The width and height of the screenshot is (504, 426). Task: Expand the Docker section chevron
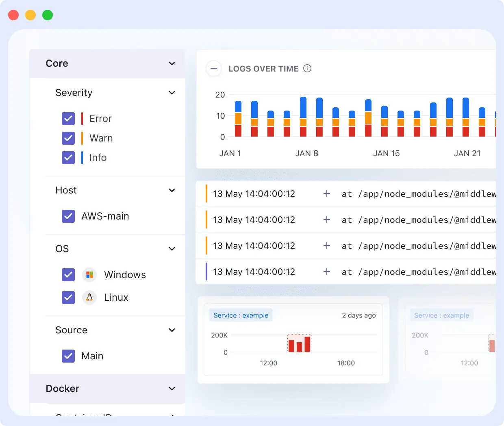coord(172,389)
